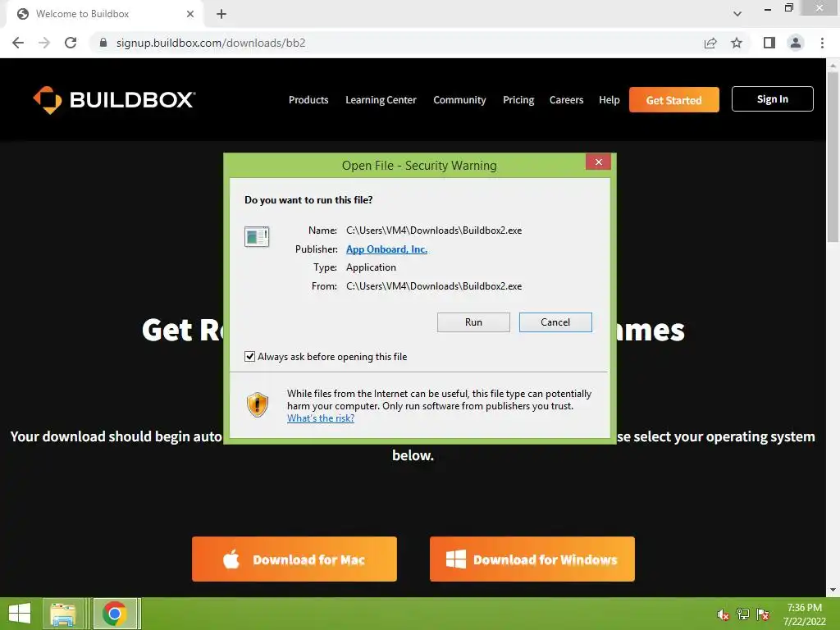This screenshot has height=630, width=840.
Task: Click Run to launch Buildbox2.exe
Action: tap(473, 322)
